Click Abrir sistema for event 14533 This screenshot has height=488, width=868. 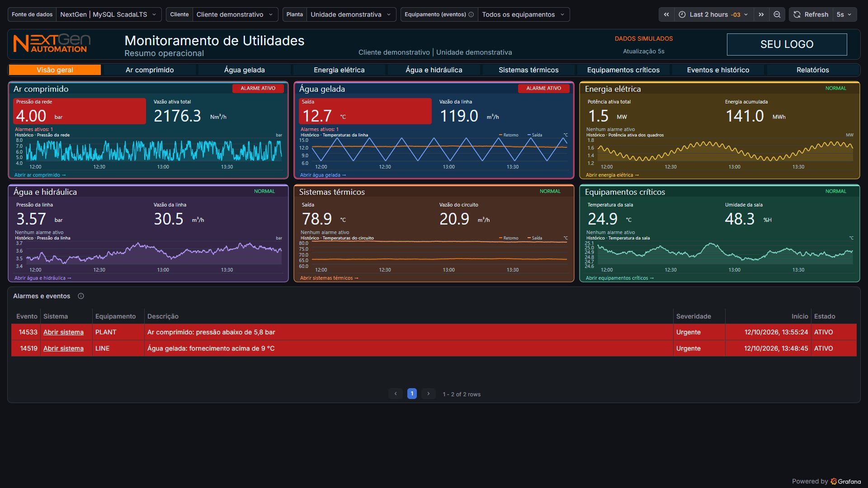pos(63,332)
